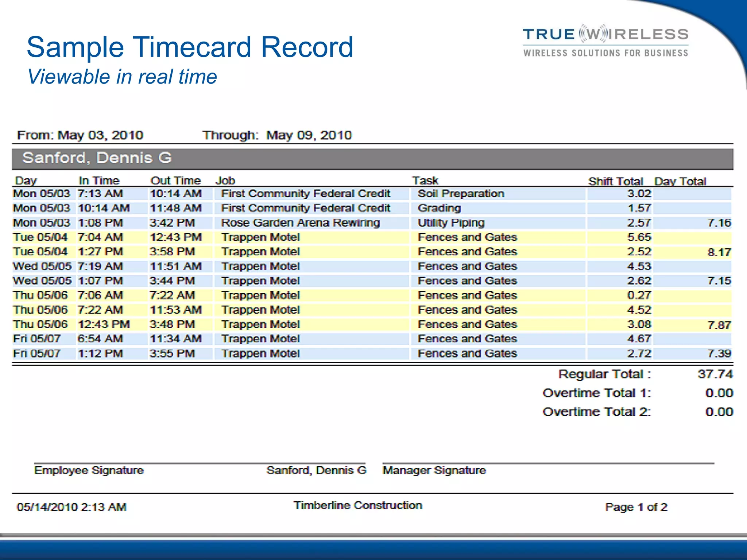The image size is (747, 560).
Task: Select the '05/14/2010 2:13 AM' timestamp
Action: pyautogui.click(x=71, y=507)
